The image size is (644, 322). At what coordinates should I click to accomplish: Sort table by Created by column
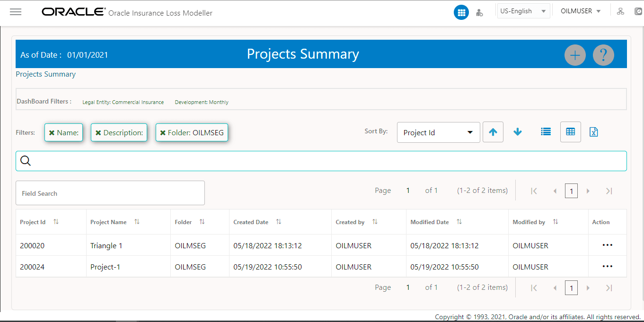375,222
